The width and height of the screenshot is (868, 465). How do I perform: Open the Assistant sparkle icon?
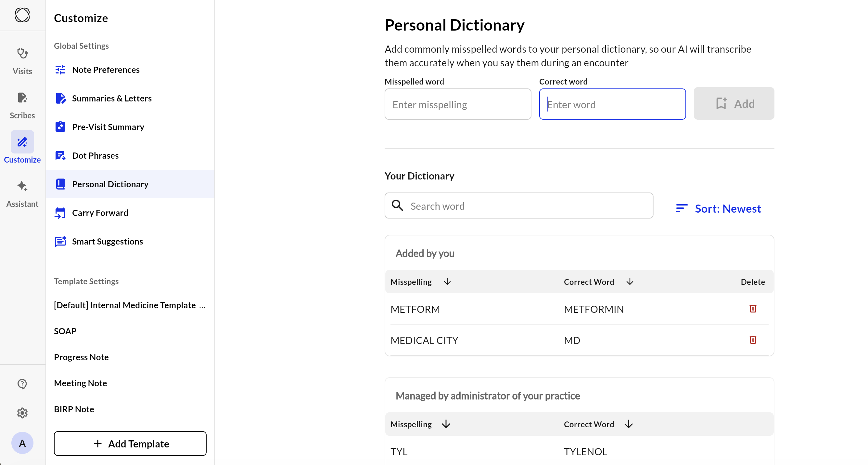click(22, 186)
